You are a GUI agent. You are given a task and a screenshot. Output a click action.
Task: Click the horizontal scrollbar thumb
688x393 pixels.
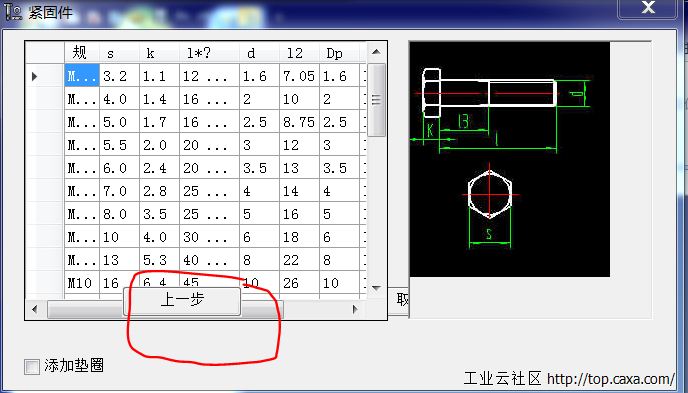coord(165,310)
